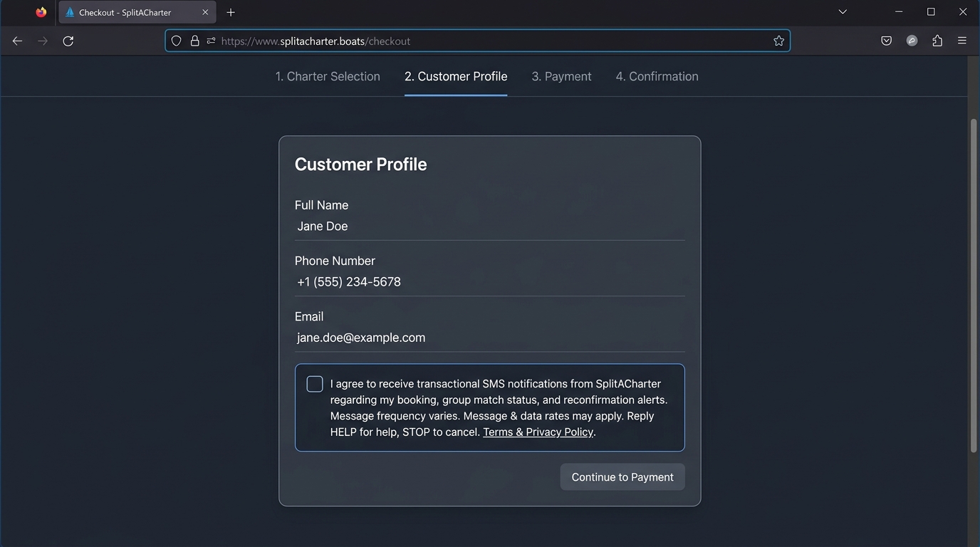
Task: Select the Customer Profile step
Action: (x=456, y=76)
